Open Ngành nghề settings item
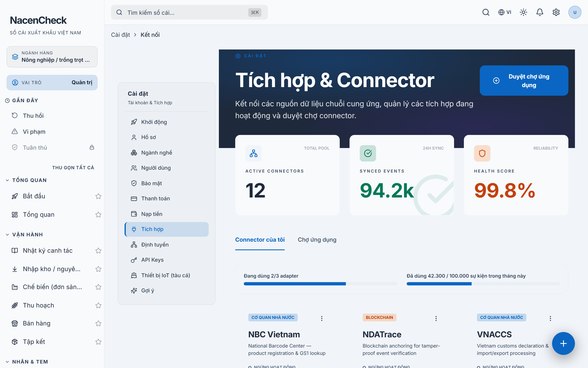588x368 pixels. pyautogui.click(x=167, y=153)
